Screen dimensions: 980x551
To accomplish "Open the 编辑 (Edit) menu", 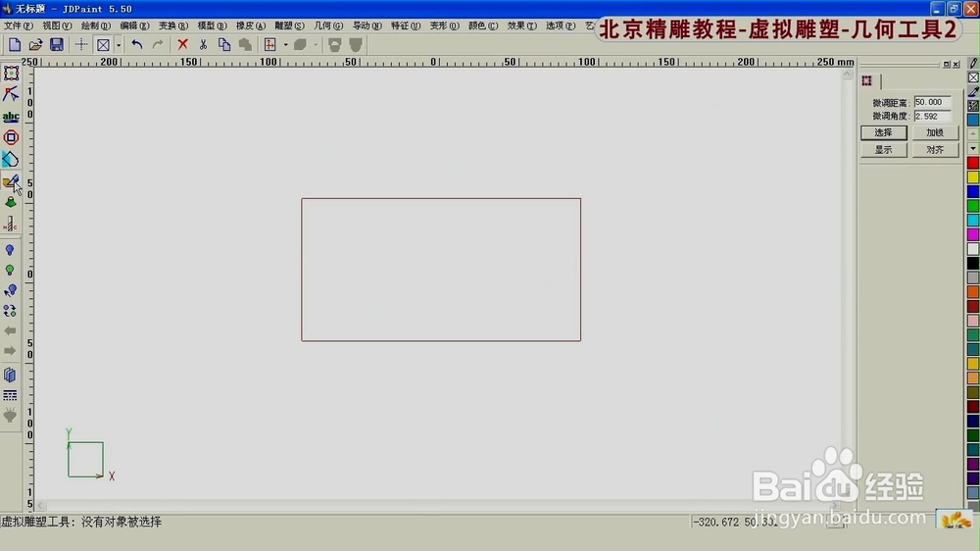I will pyautogui.click(x=134, y=25).
